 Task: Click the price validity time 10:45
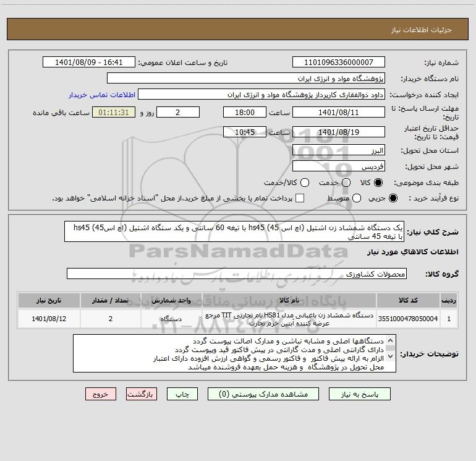click(x=245, y=132)
